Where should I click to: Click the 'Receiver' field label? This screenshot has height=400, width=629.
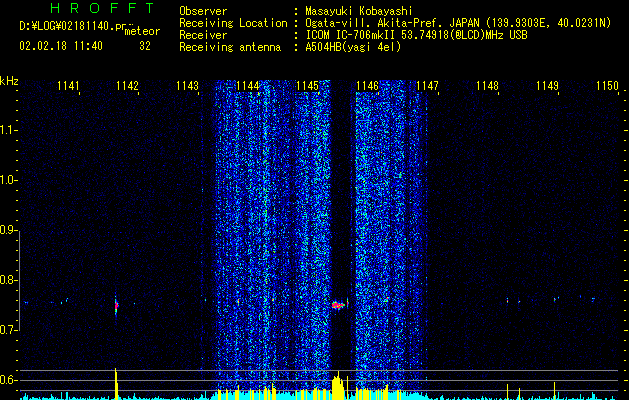pyautogui.click(x=203, y=35)
